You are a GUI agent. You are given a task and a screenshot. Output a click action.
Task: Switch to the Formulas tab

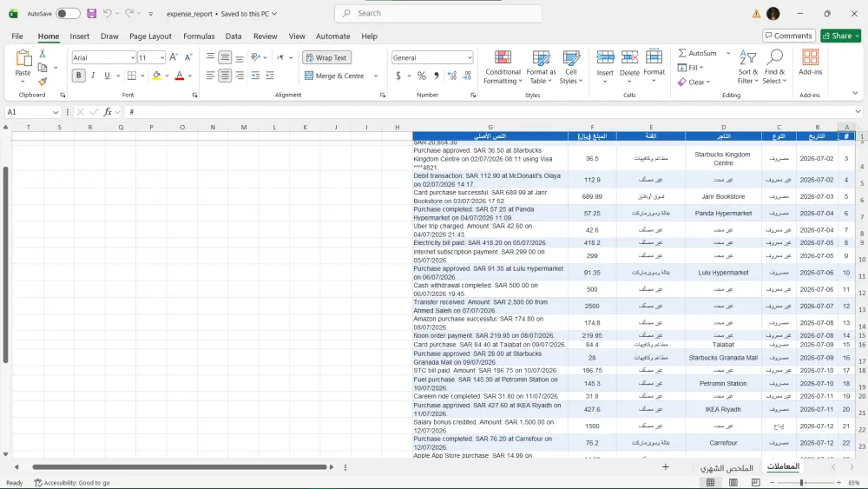[x=199, y=36]
